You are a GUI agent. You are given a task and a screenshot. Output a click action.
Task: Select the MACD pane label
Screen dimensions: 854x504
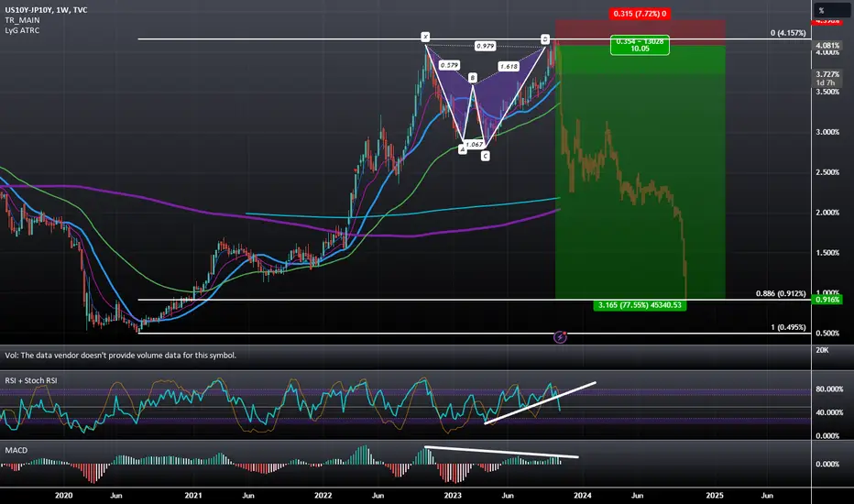coord(16,451)
